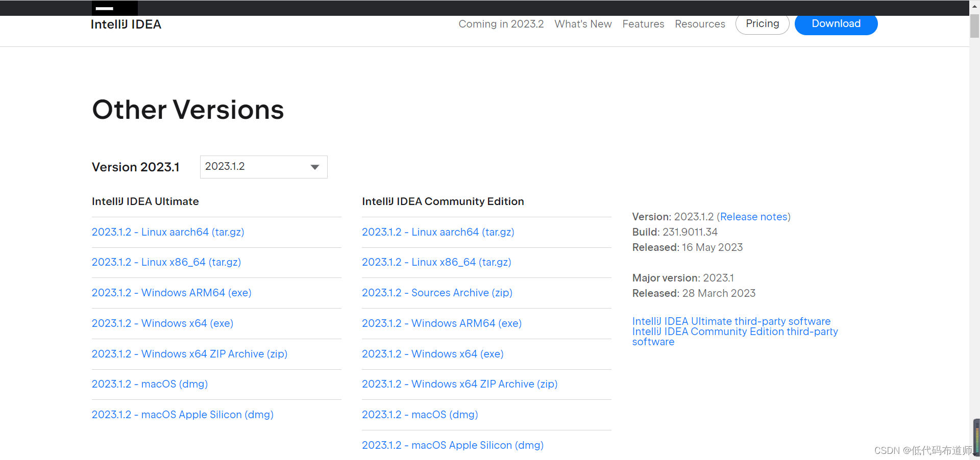Download Community 2023.1.2 Linux aarch64 tar.gz

tap(438, 232)
